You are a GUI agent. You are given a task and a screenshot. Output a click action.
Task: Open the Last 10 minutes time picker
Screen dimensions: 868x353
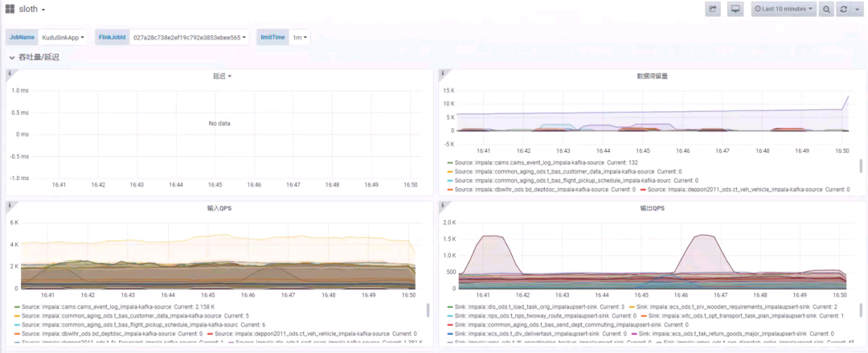point(782,9)
